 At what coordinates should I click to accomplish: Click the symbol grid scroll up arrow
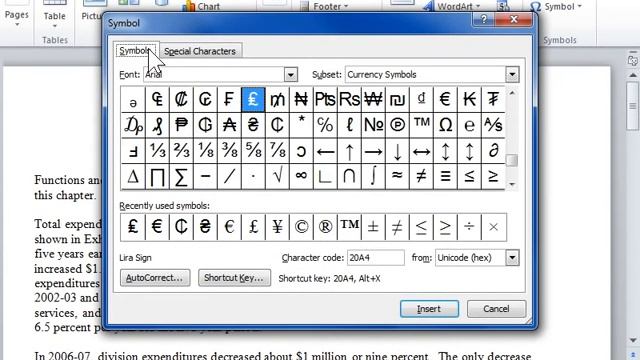pyautogui.click(x=512, y=93)
